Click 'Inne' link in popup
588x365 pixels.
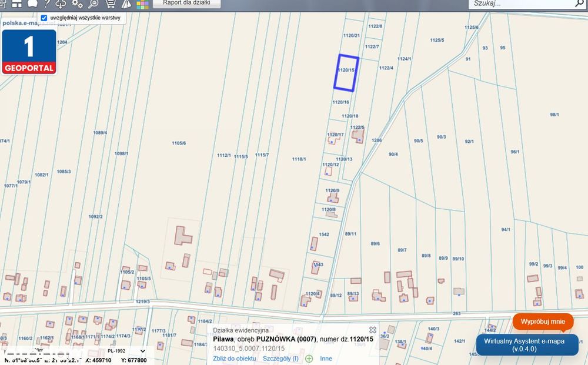pyautogui.click(x=326, y=359)
